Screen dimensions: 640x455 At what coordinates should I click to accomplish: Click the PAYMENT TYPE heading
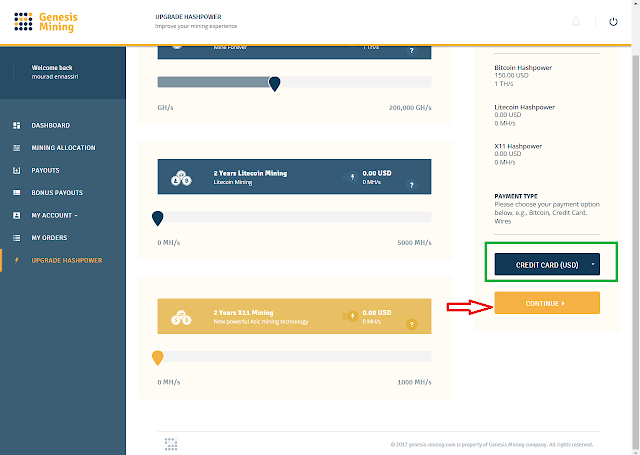[516, 196]
